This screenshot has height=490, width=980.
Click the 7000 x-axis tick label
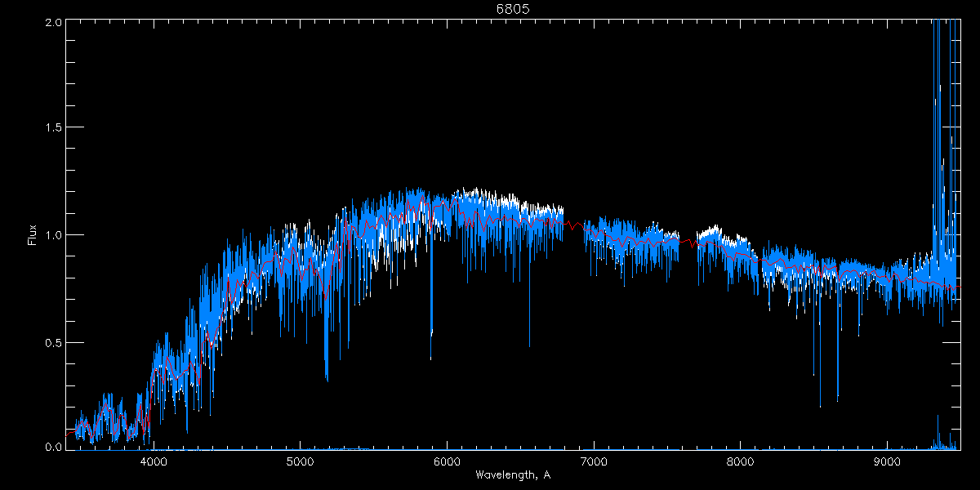[x=594, y=460]
